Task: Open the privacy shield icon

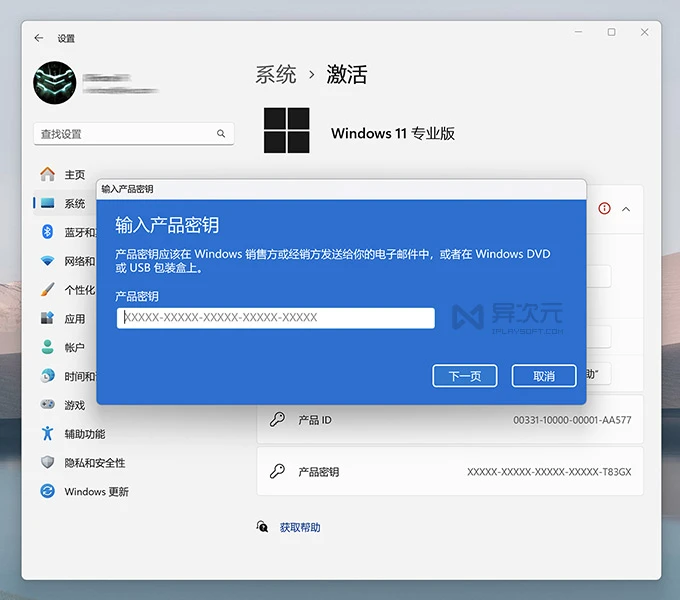Action: 47,462
